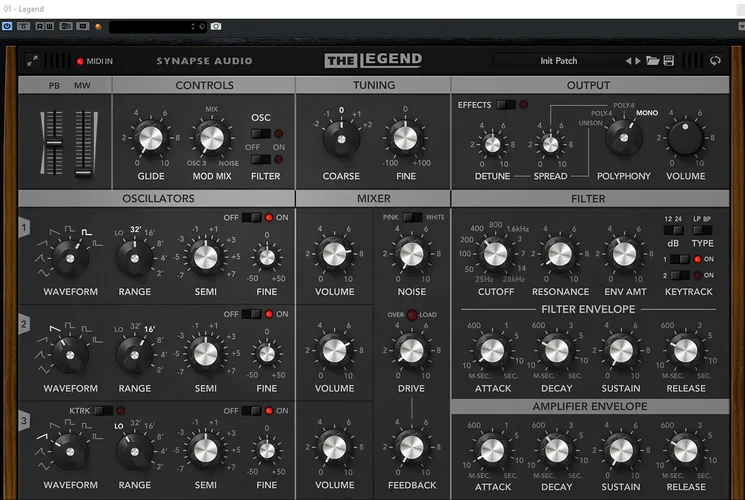The height and width of the screenshot is (500, 745).
Task: Click the tuning FINE knob
Action: pos(405,138)
